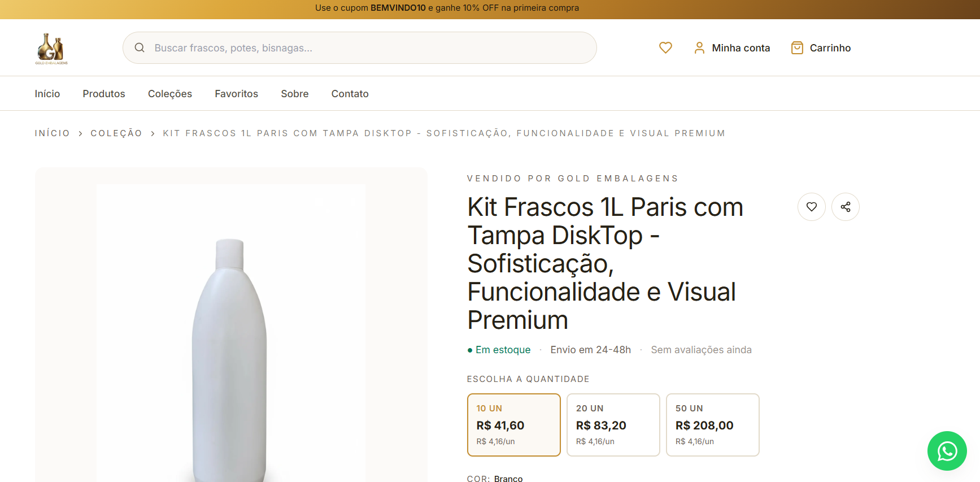This screenshot has height=482, width=980.
Task: Open Carrinho link
Action: click(x=821, y=48)
